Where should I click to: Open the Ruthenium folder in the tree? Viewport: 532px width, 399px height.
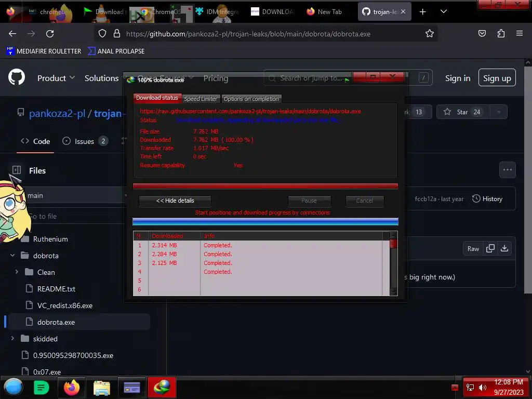[x=50, y=239]
